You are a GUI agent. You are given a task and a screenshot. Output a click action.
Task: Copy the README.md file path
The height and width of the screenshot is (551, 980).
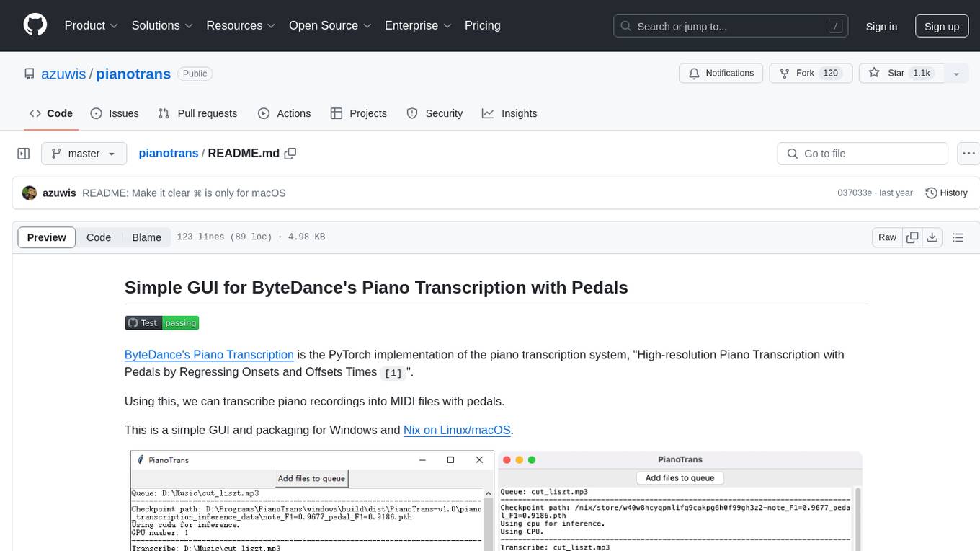point(290,153)
